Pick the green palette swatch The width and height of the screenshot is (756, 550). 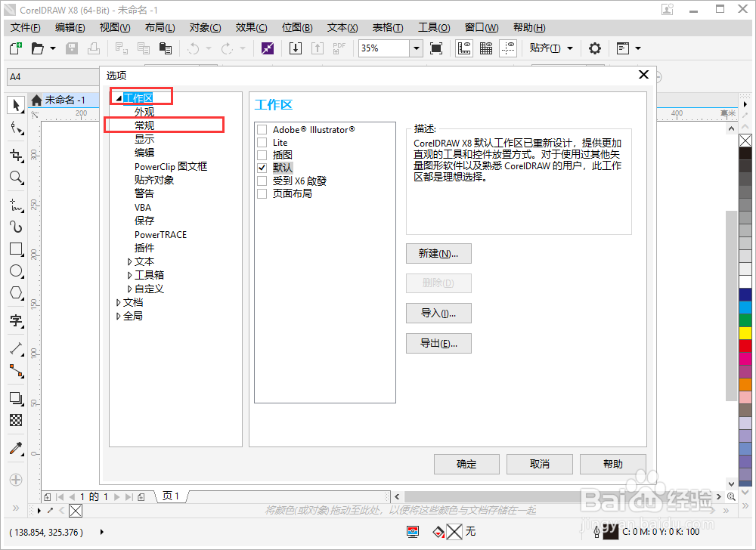745,320
